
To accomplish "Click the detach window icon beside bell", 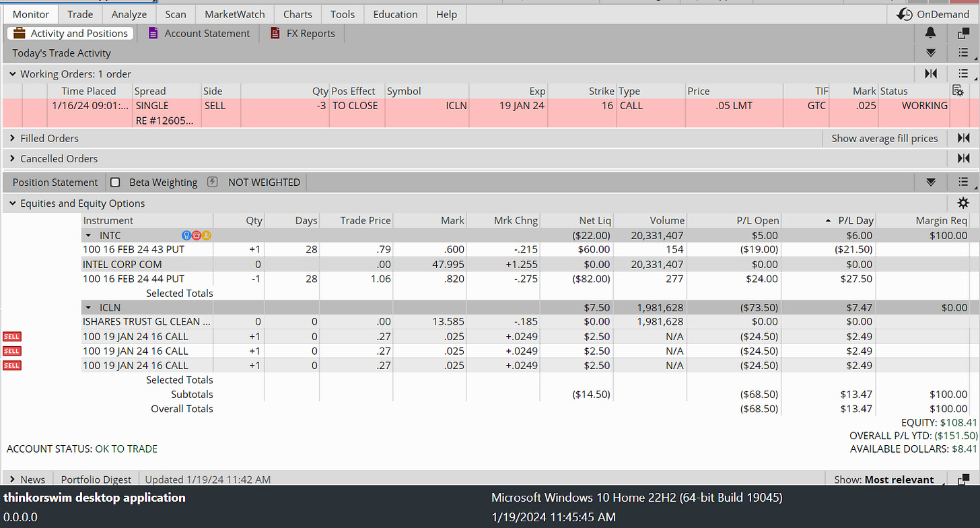I will tap(963, 33).
